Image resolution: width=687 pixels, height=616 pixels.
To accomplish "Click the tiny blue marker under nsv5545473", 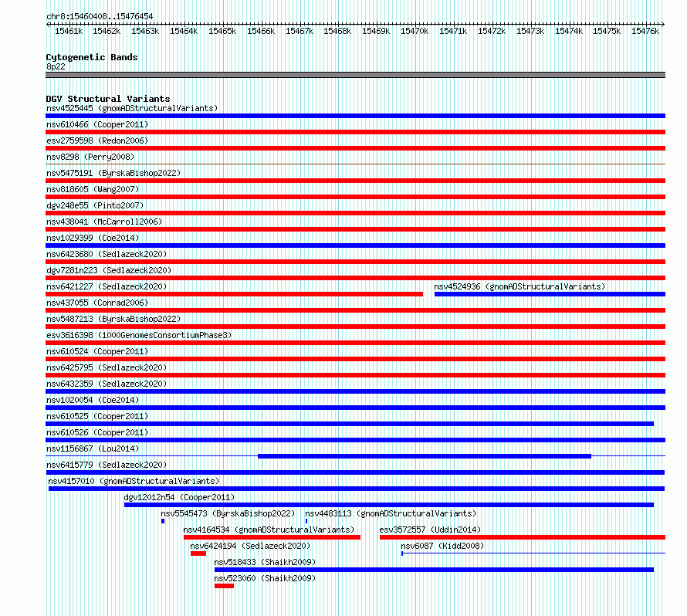I will (163, 521).
